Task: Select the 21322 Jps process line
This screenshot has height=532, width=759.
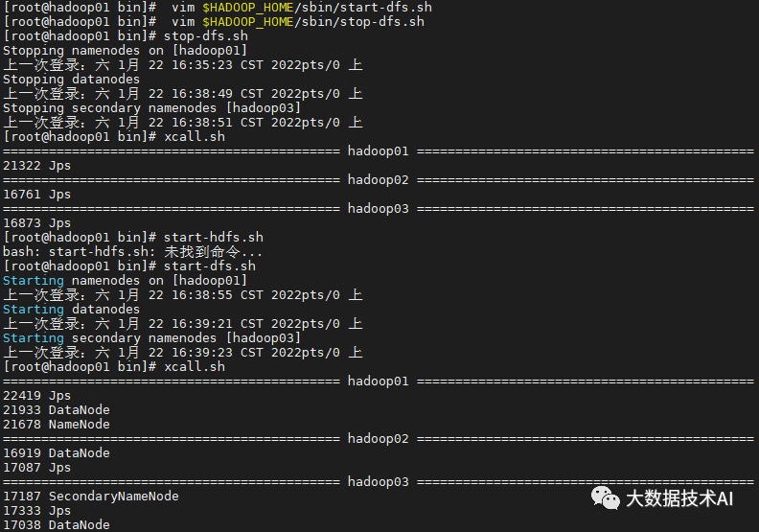Action: click(x=36, y=166)
